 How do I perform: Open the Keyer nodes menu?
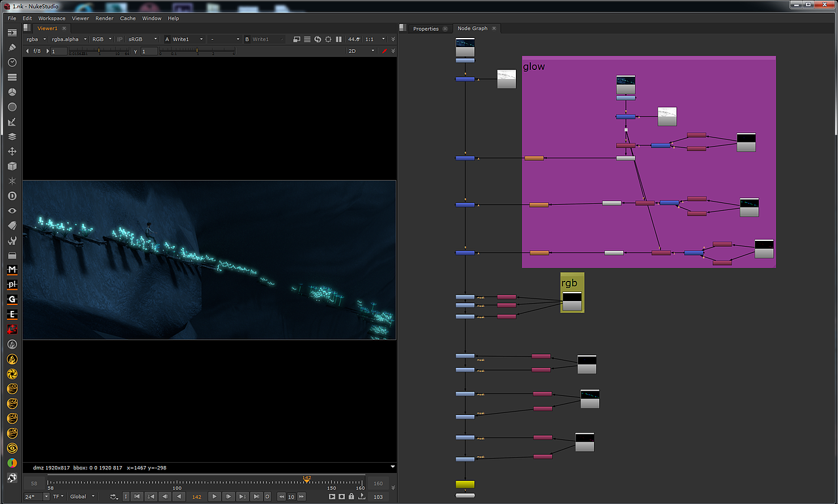tap(12, 122)
